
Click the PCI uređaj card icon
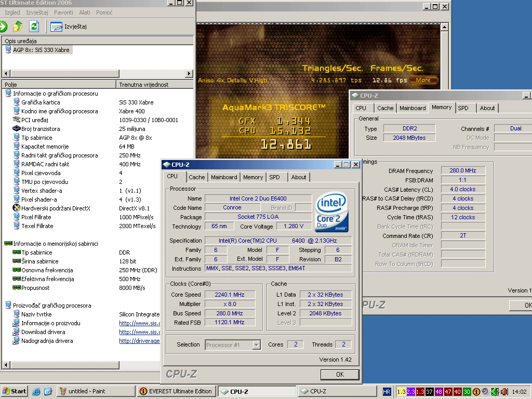[x=16, y=120]
